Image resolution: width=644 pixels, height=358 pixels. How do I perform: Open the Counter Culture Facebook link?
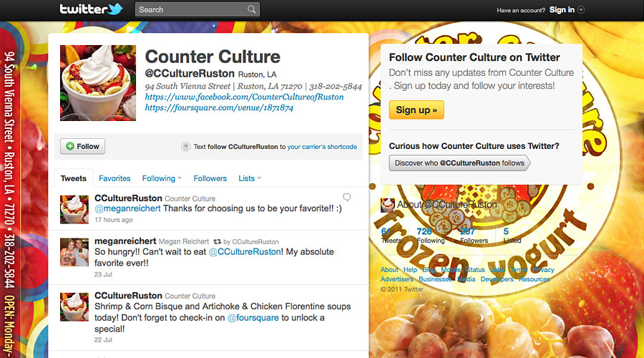point(245,97)
